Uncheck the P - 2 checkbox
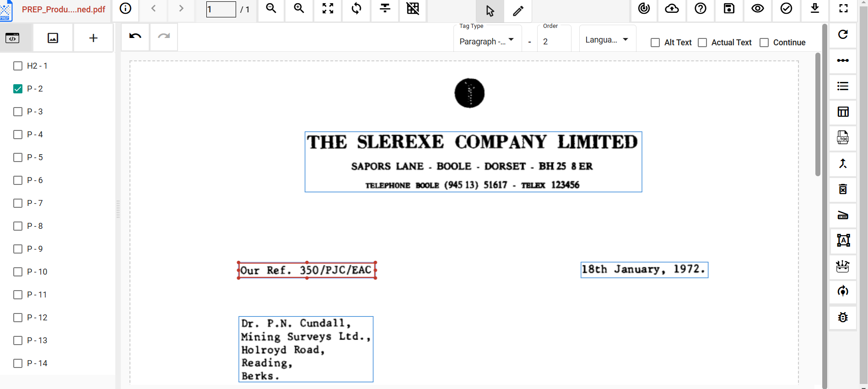Image resolution: width=868 pixels, height=389 pixels. [x=18, y=89]
